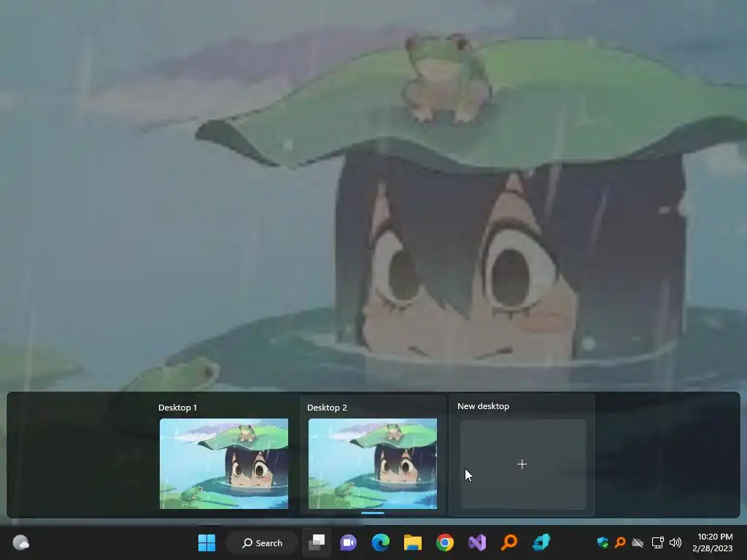Open the orange magnifier search app
Screen dimensions: 747x560
pos(508,542)
